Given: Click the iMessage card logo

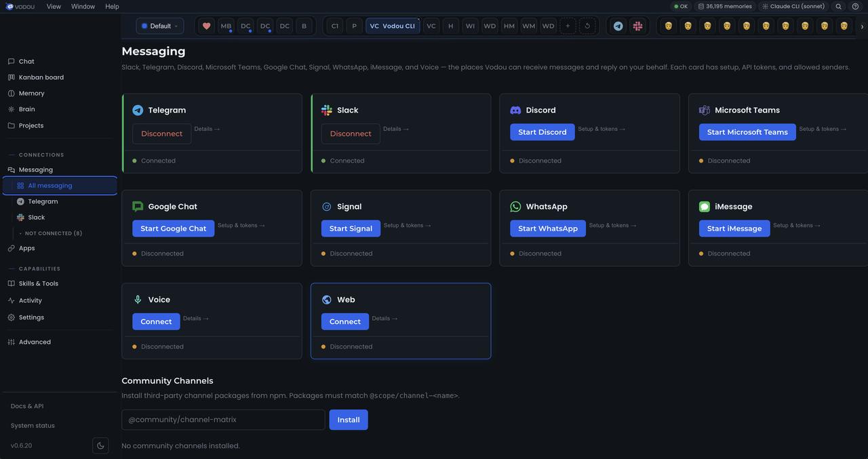Looking at the screenshot, I should point(705,207).
